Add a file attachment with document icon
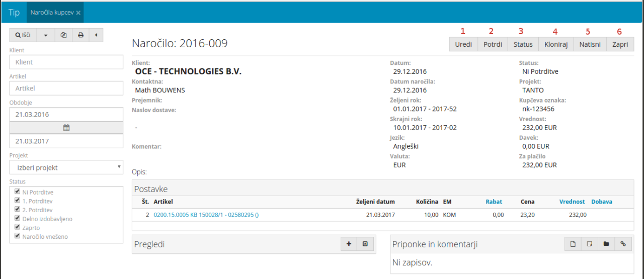The height and width of the screenshot is (279, 644). (573, 244)
